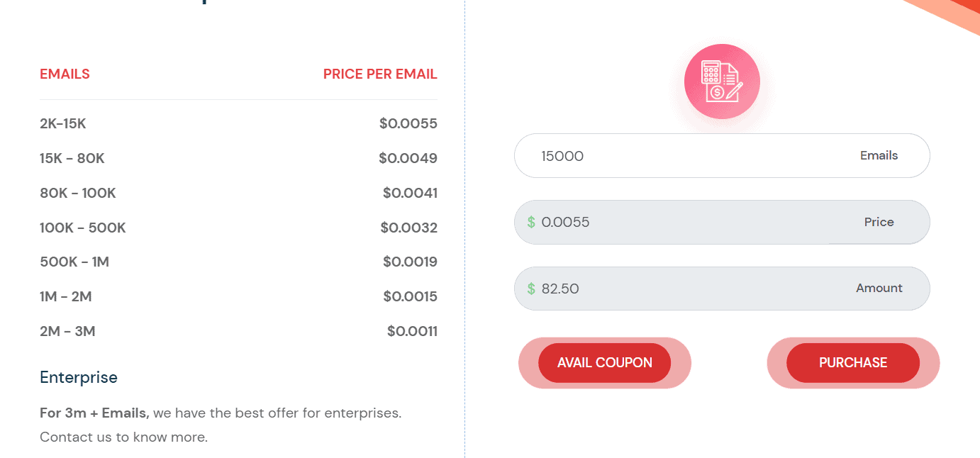Click the EMAILS column header
The image size is (980, 458).
point(65,74)
